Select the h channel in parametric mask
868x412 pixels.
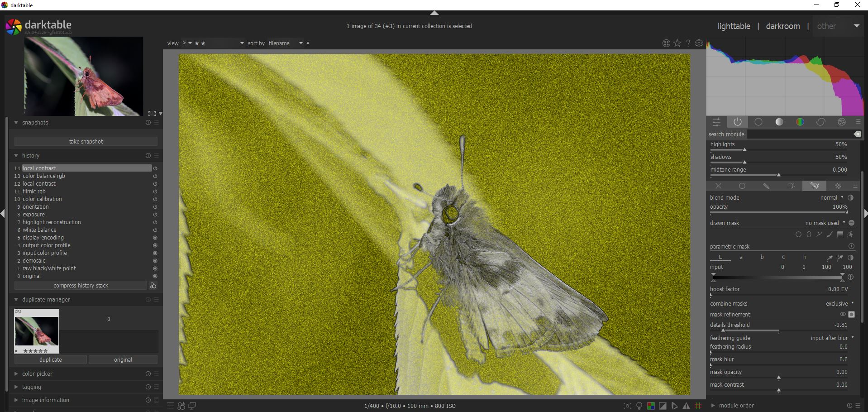coord(805,257)
